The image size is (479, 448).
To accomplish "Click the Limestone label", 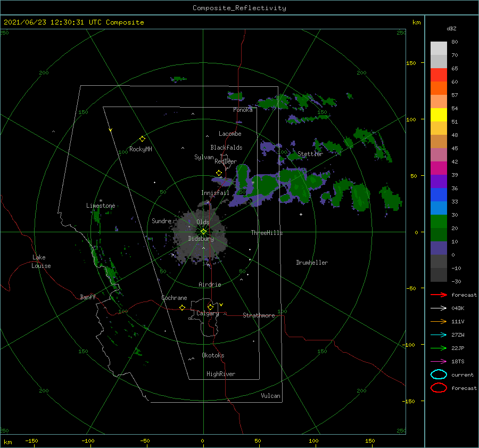I will pyautogui.click(x=101, y=206).
